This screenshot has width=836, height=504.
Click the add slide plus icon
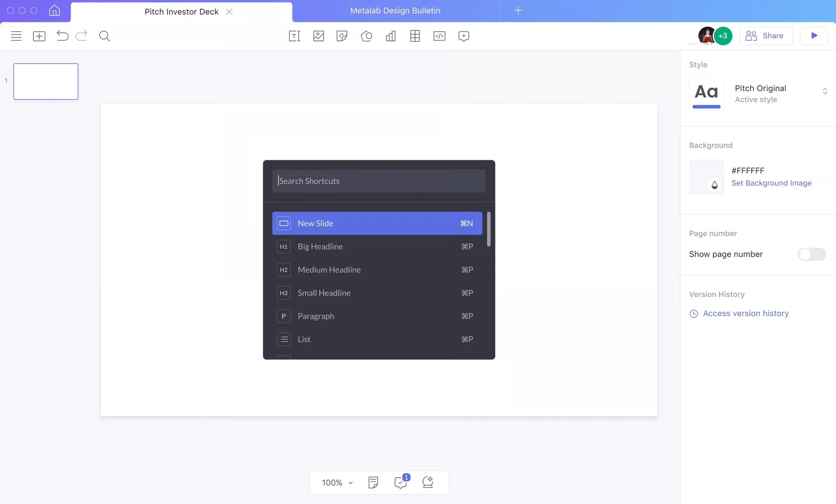(39, 36)
